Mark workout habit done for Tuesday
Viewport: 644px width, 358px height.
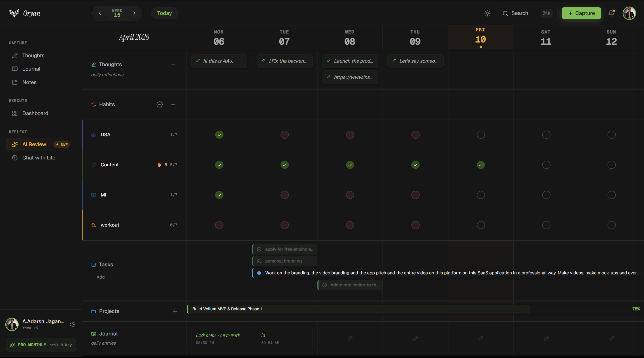[285, 225]
